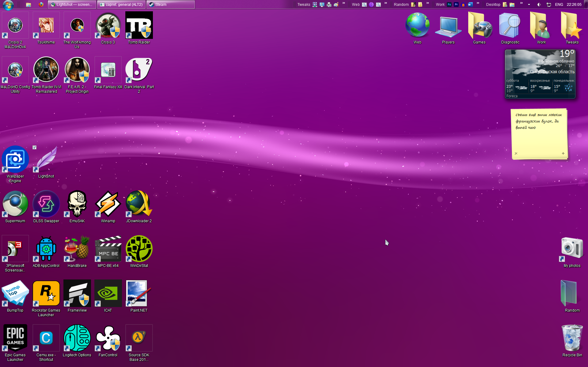Click the ENG language indicator

tap(559, 5)
